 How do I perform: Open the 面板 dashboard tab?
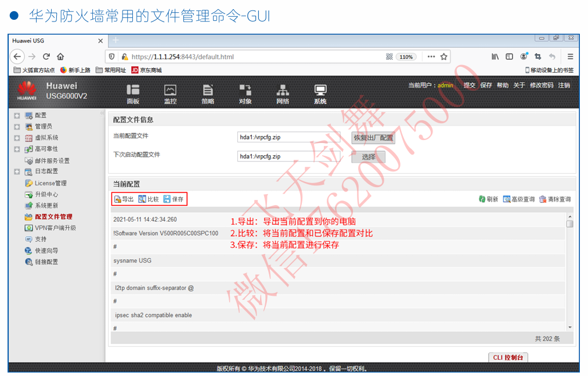(x=133, y=94)
